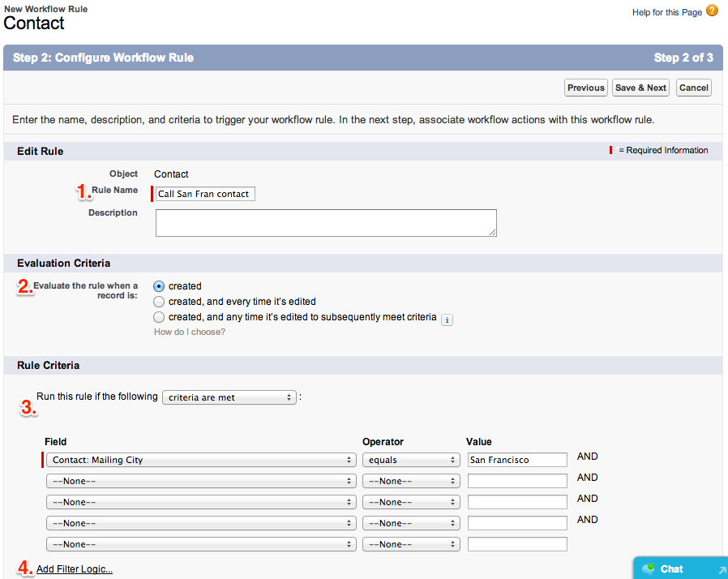
Task: Click the Cancel button
Action: click(x=694, y=88)
